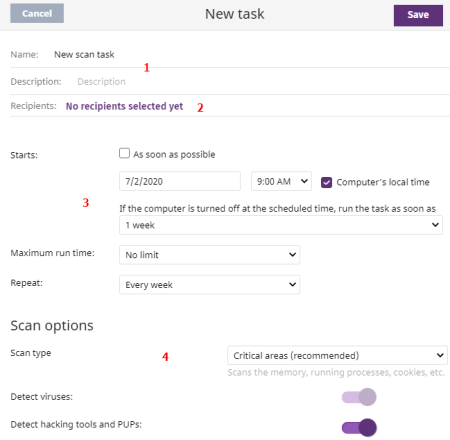The width and height of the screenshot is (450, 440).
Task: Open the Maximum run time dropdown
Action: point(210,255)
